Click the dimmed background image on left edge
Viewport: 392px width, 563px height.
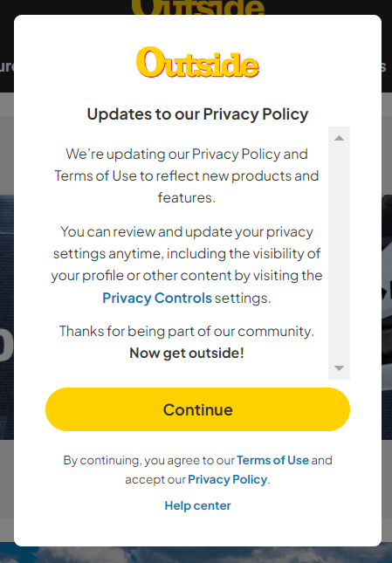coord(7,318)
